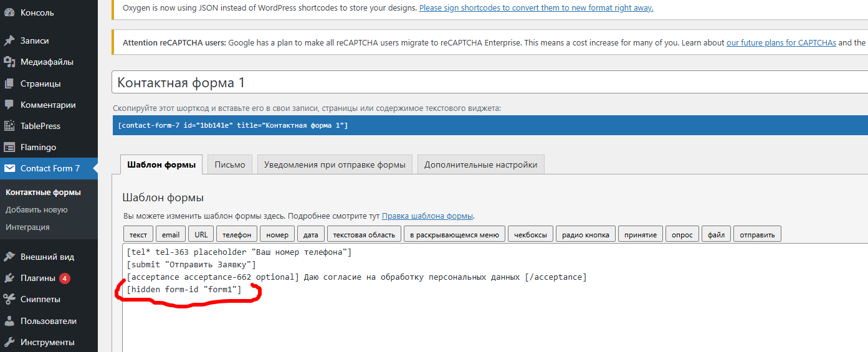Viewport: 868px width, 352px height.
Task: Click the Contact Form 7 envelope icon
Action: [x=9, y=168]
